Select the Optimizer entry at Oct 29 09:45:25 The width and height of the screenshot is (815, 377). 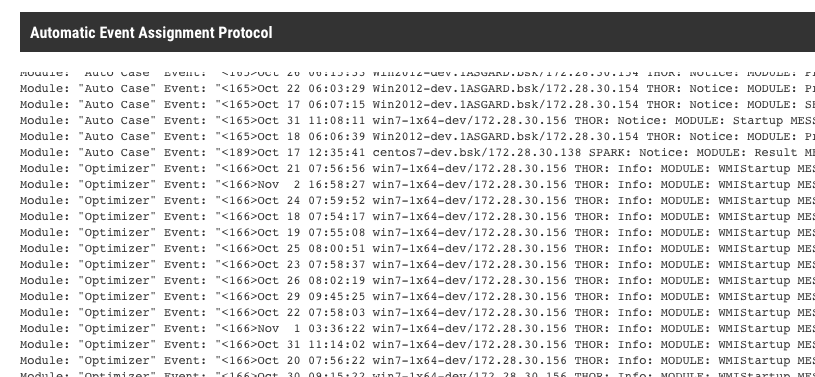coord(417,297)
